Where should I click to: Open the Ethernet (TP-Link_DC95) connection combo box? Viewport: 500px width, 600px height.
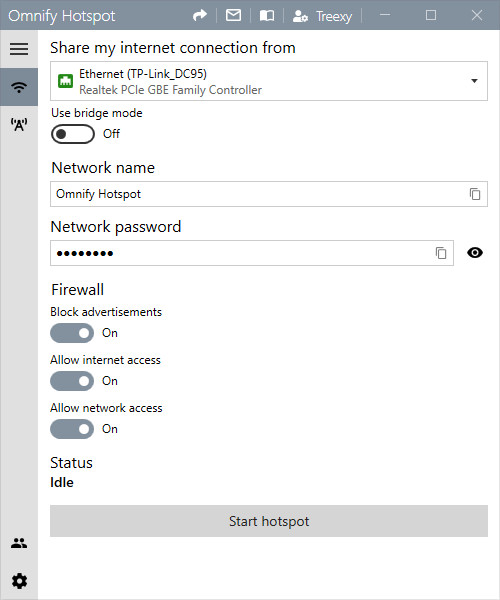coord(269,81)
